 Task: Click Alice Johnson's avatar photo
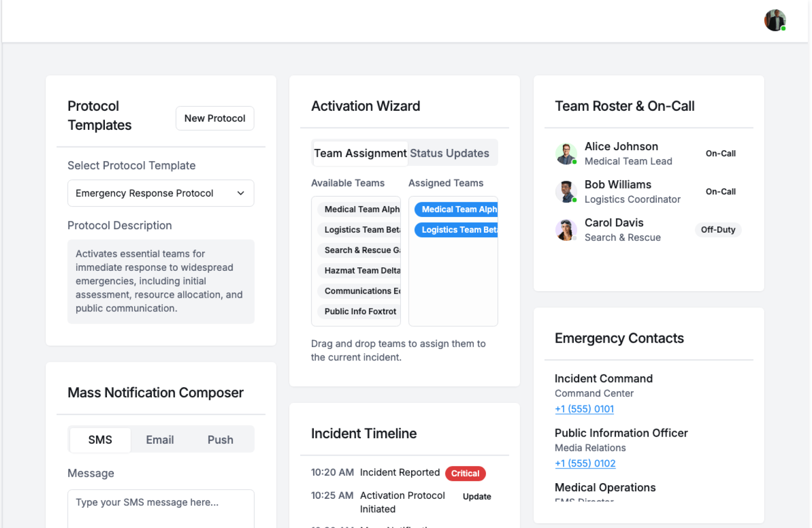[x=565, y=154]
